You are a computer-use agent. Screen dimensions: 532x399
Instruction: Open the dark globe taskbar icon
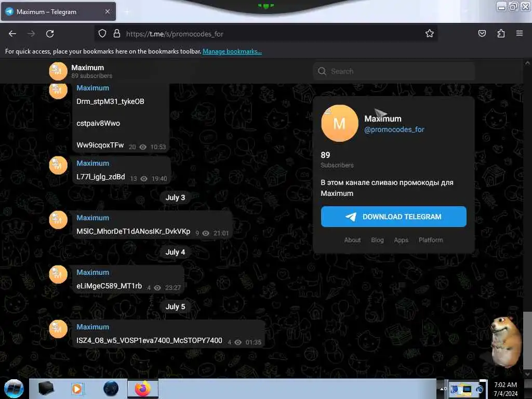coord(111,389)
